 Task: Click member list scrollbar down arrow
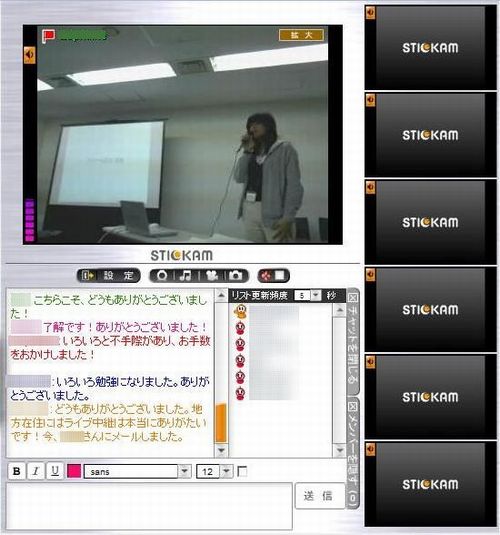[x=339, y=450]
